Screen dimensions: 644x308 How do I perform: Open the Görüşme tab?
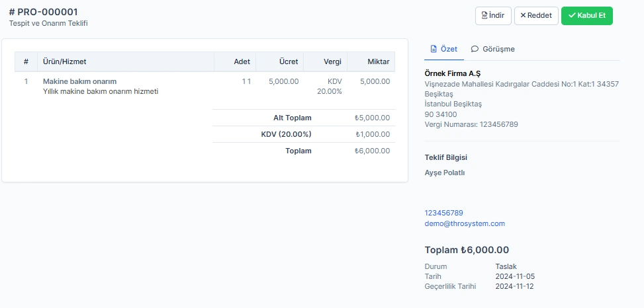(492, 49)
